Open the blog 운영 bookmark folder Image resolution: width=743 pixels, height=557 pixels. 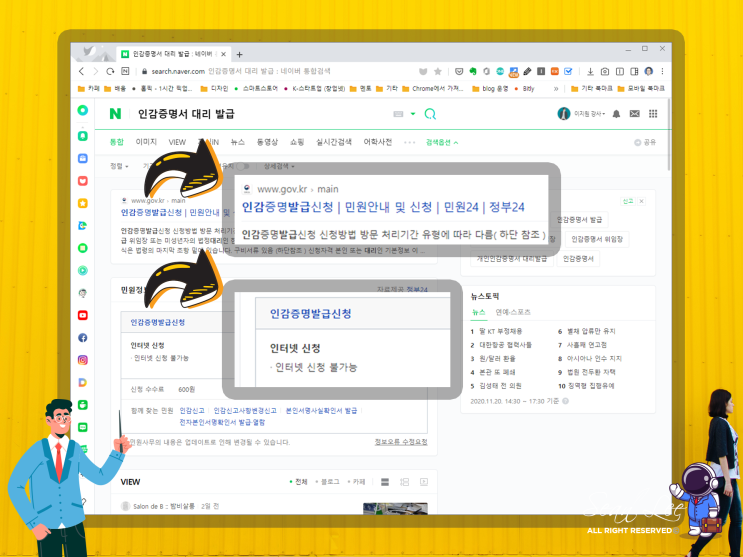(x=490, y=89)
